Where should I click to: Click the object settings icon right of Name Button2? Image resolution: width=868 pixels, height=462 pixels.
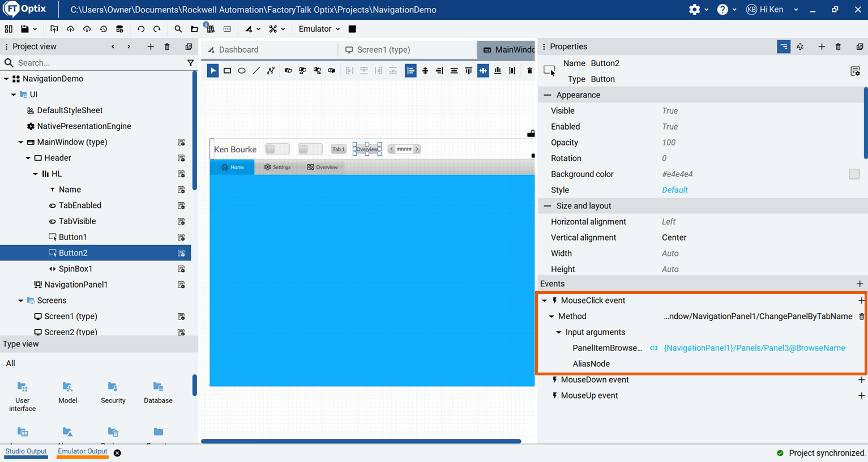pyautogui.click(x=855, y=71)
